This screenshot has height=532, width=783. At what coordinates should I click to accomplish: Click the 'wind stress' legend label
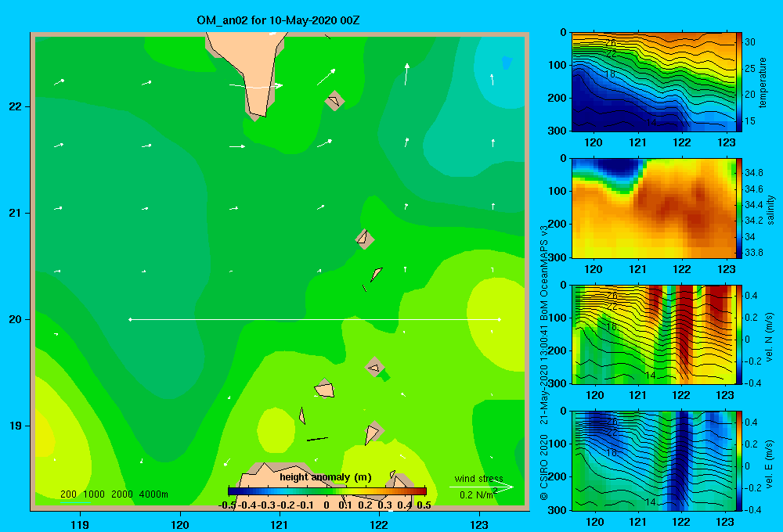[x=478, y=479]
